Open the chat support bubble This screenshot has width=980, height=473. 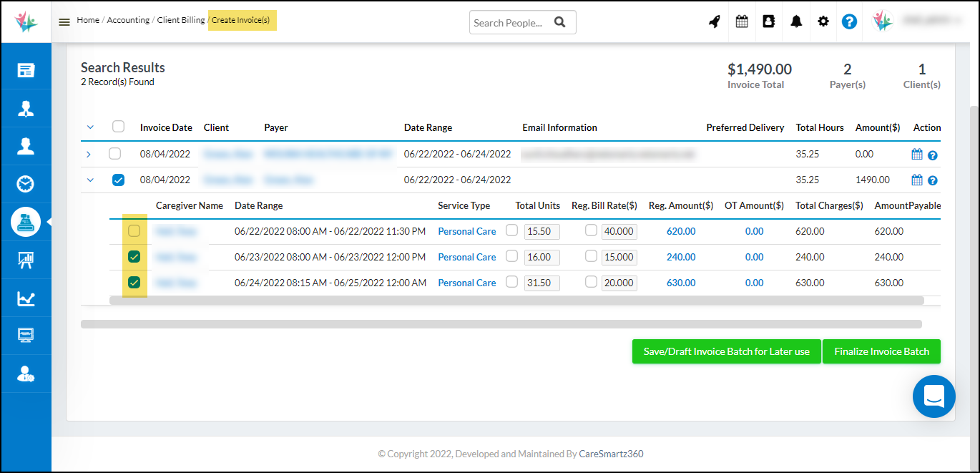click(x=934, y=396)
